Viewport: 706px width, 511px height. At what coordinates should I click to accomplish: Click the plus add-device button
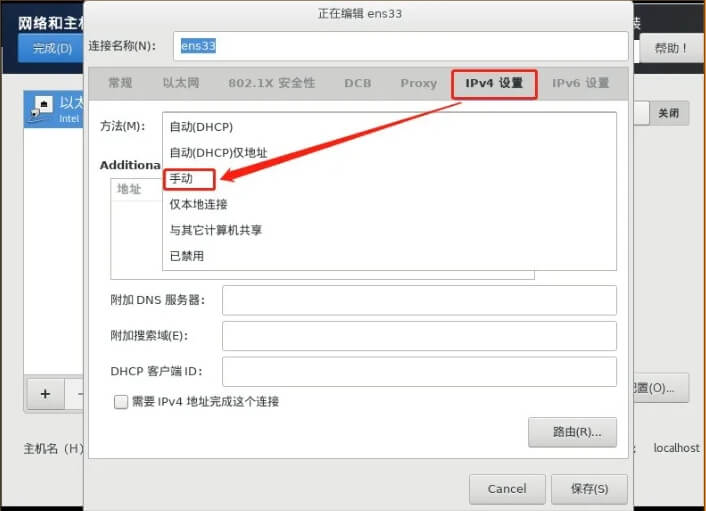click(x=45, y=394)
